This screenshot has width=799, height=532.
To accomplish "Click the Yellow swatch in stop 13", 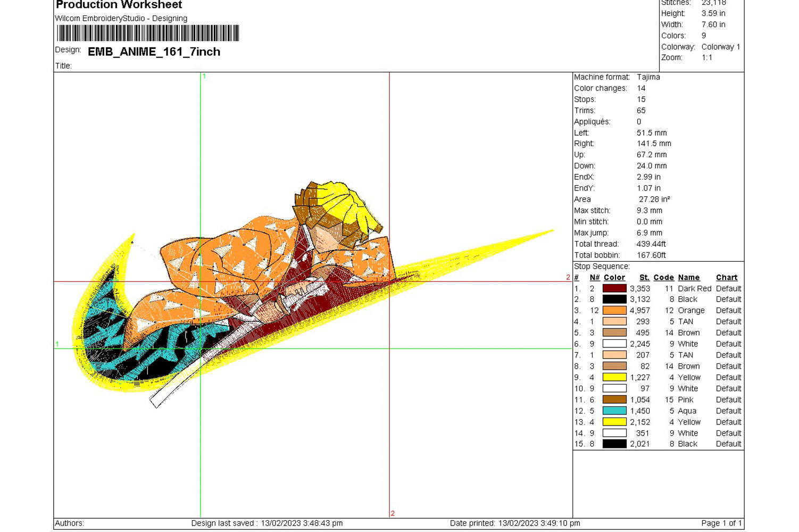I will coord(614,422).
